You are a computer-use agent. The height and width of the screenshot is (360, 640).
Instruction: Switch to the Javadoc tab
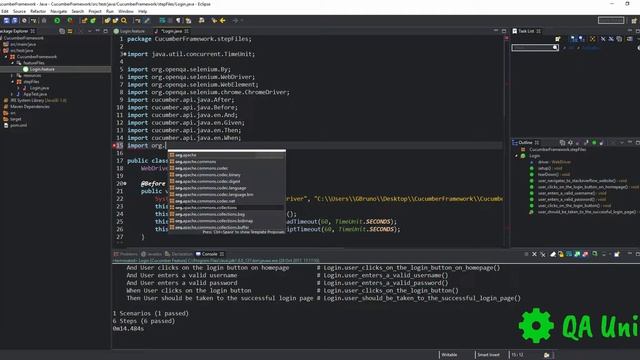pos(151,254)
